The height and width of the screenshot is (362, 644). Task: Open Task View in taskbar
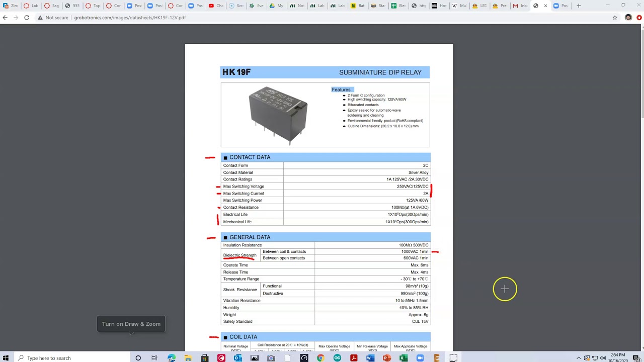[154, 358]
